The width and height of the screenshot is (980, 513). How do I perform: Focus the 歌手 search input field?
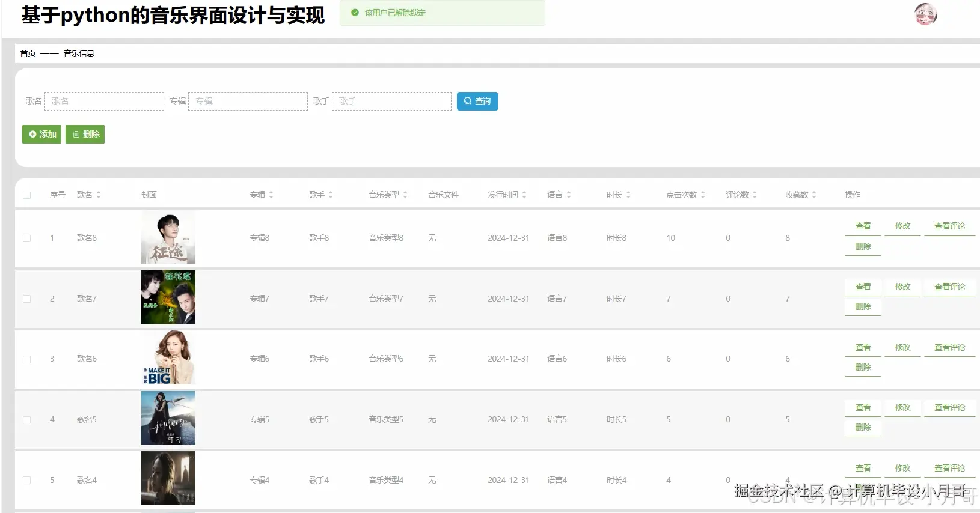pyautogui.click(x=391, y=101)
